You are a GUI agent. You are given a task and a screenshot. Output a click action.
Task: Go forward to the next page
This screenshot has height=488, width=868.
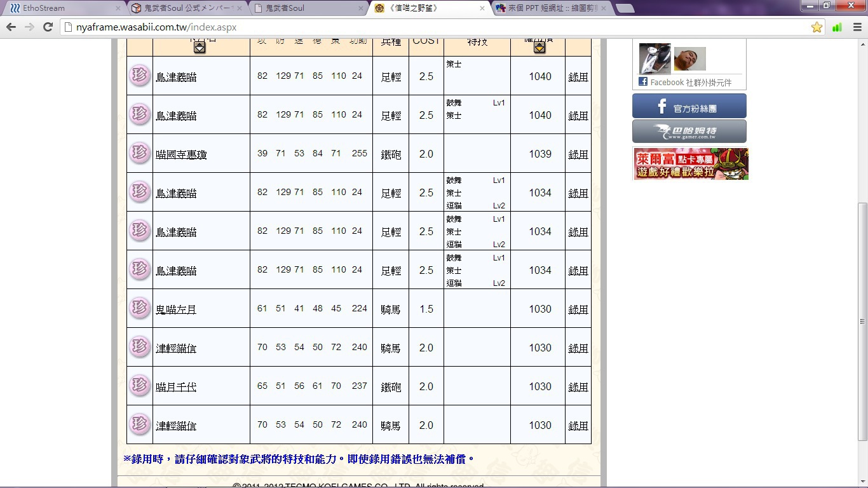(29, 27)
